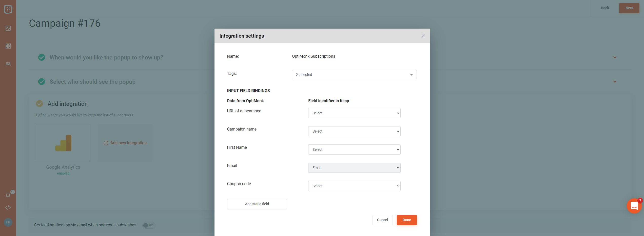Click the Google Analytics integration logo
The image size is (644, 236).
tap(63, 143)
